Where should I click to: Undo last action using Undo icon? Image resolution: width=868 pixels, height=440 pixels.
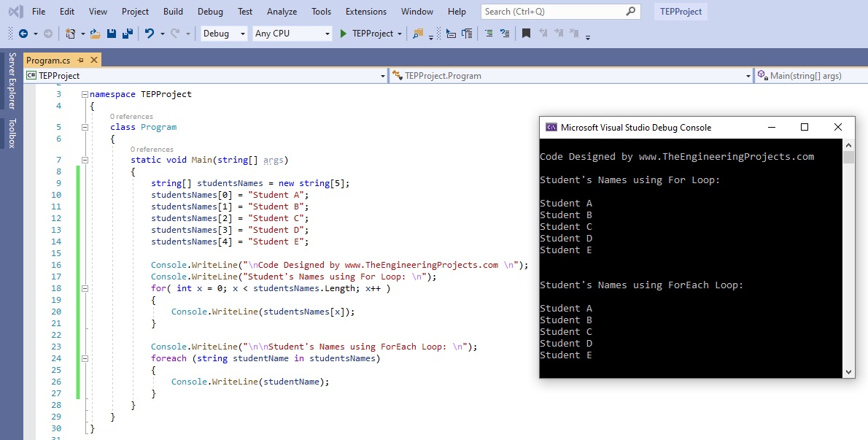[x=150, y=34]
